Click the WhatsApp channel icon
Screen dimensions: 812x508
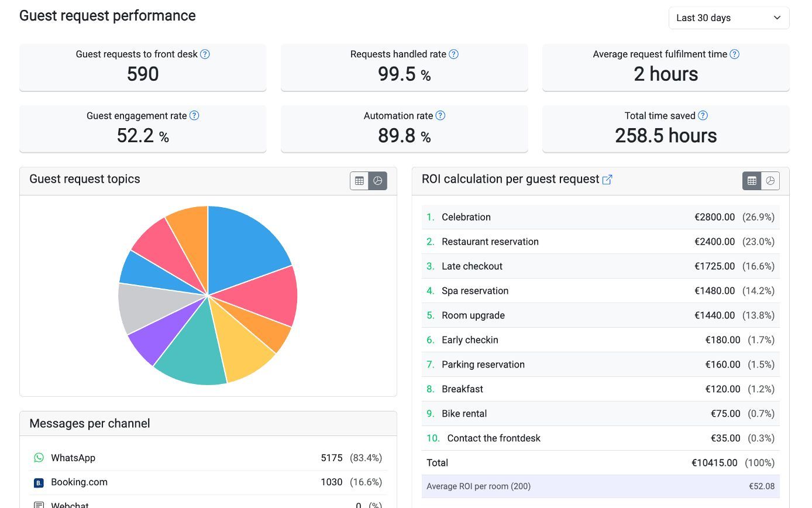[x=39, y=458]
